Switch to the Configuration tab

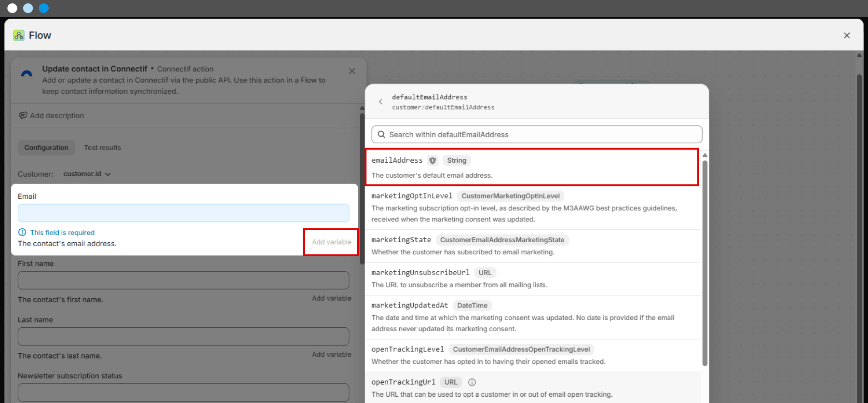(x=46, y=148)
